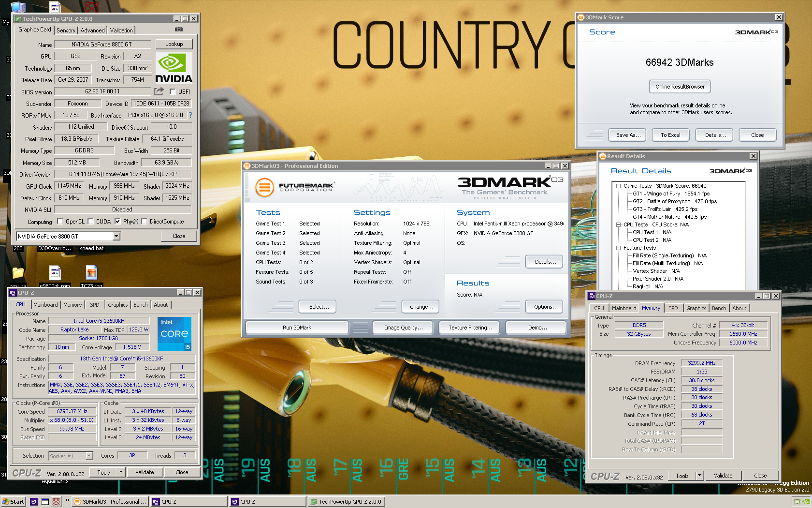This screenshot has height=508, width=812.
Task: Click the My Computer desktop icon
Action: tap(18, 7)
